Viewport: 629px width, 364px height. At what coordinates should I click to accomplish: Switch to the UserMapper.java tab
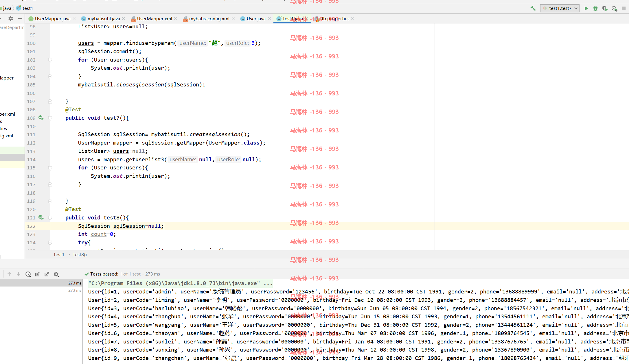(x=52, y=19)
